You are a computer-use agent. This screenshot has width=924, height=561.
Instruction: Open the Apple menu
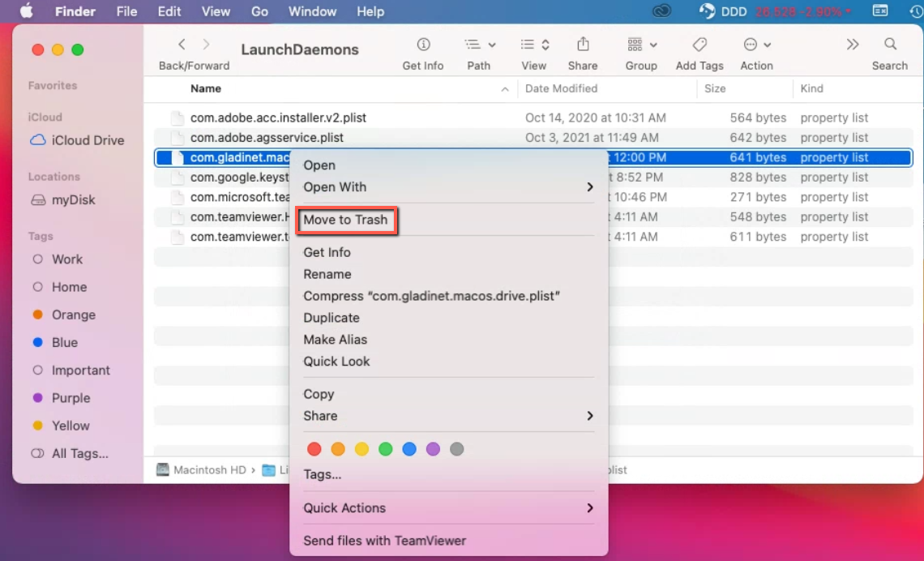pos(27,11)
